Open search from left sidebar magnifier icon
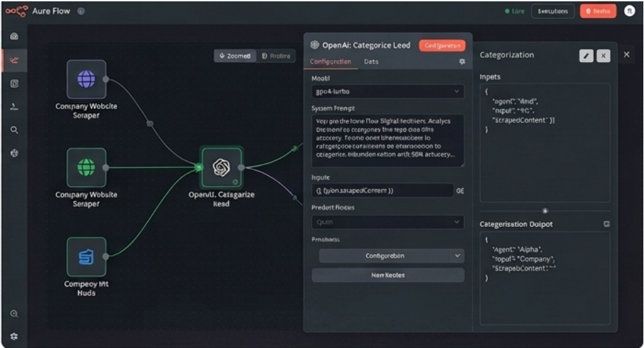 (x=14, y=130)
